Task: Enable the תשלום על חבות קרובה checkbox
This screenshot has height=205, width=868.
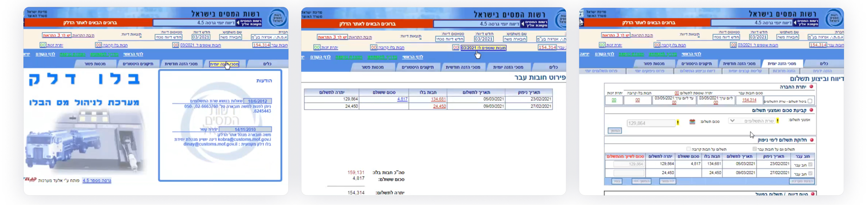Action: pyautogui.click(x=688, y=149)
